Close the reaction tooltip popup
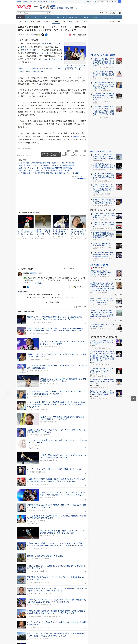138x644 pixels. point(60,153)
